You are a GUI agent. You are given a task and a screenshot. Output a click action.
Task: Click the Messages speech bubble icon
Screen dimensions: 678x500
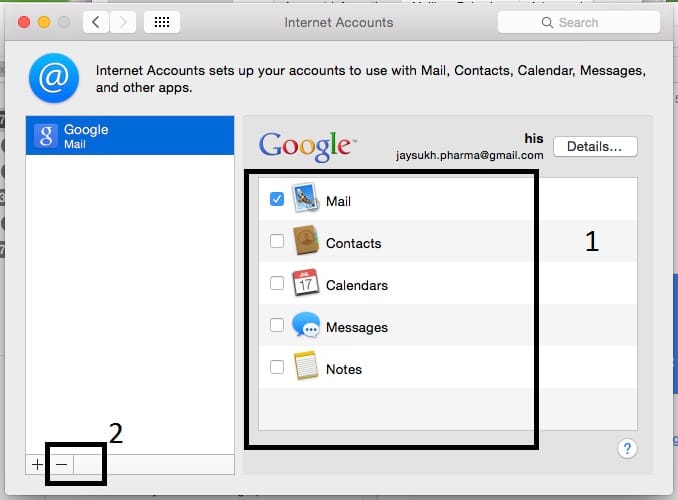(306, 324)
